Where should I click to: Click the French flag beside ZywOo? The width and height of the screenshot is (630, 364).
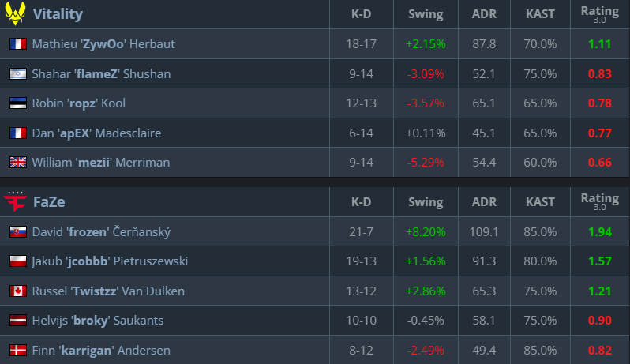(17, 44)
